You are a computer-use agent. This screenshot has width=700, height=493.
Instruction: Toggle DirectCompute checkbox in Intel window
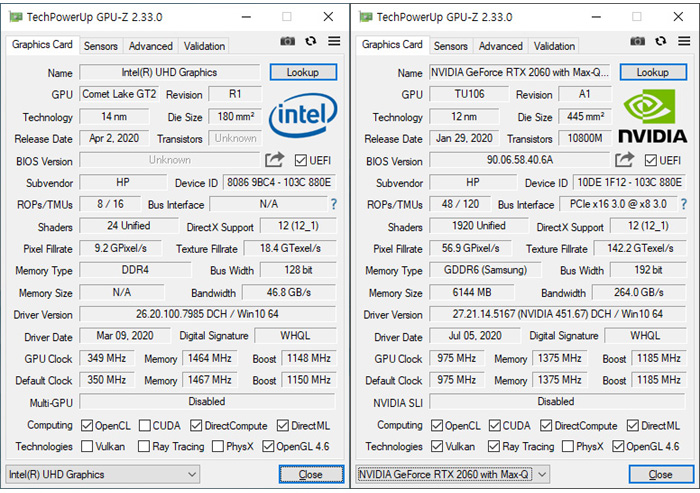[196, 426]
